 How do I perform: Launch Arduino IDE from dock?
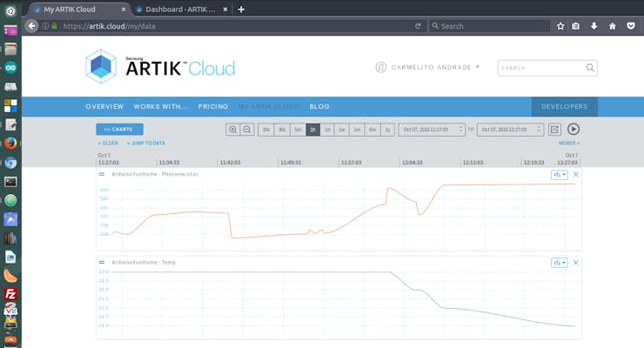tap(10, 68)
